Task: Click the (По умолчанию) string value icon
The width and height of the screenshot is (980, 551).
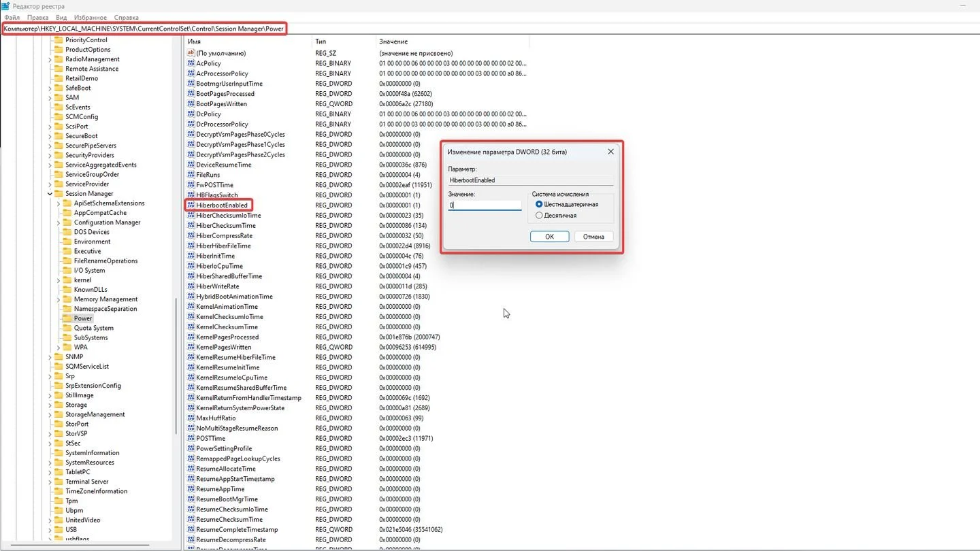Action: 191,53
